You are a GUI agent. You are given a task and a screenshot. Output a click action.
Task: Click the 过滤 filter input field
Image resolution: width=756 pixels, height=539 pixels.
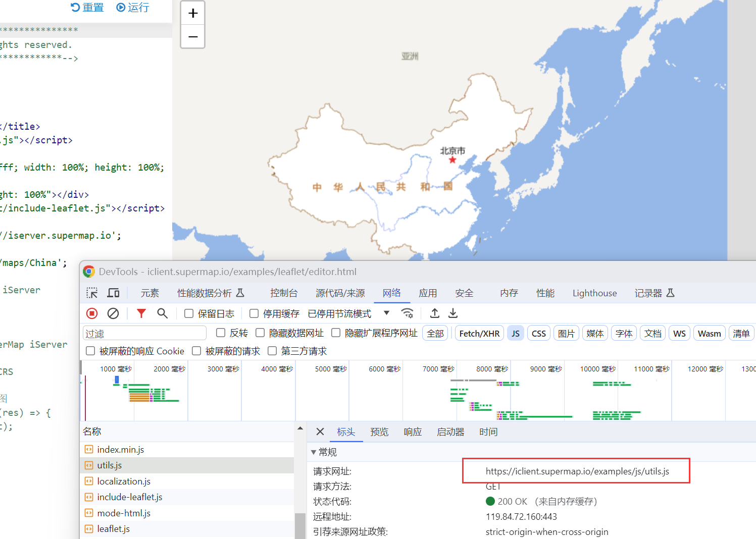tap(144, 334)
